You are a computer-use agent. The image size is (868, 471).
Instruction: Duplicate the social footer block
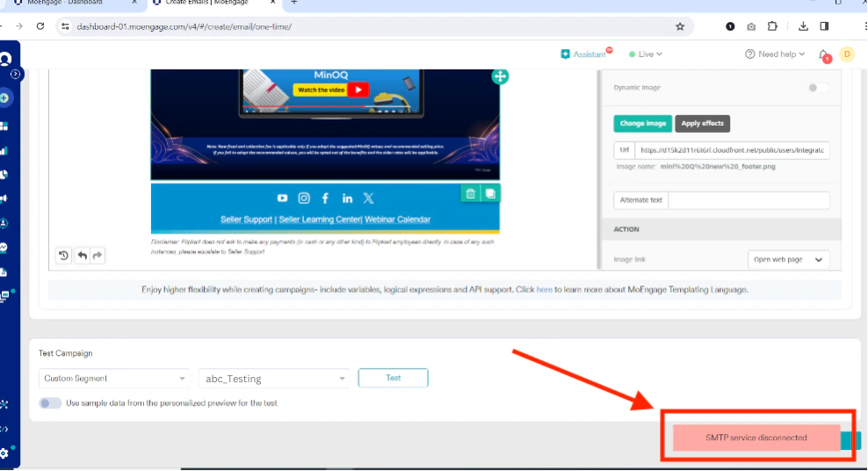[x=490, y=193]
